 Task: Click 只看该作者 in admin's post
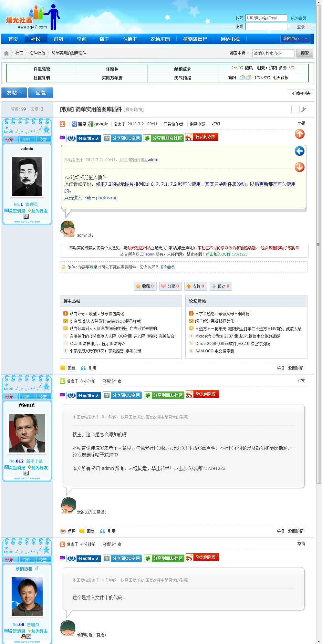173,124
